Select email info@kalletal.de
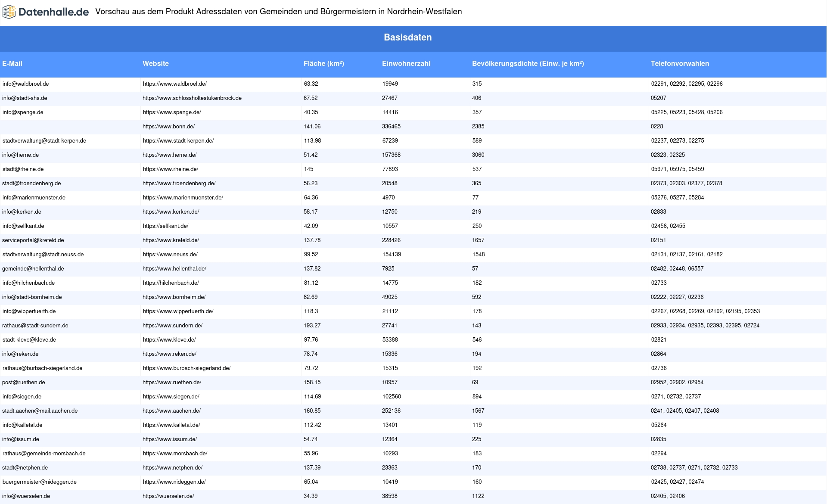This screenshot has width=827, height=504. click(x=22, y=425)
